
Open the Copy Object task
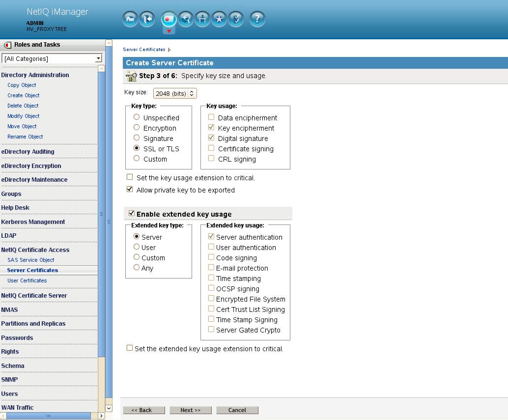tap(22, 85)
